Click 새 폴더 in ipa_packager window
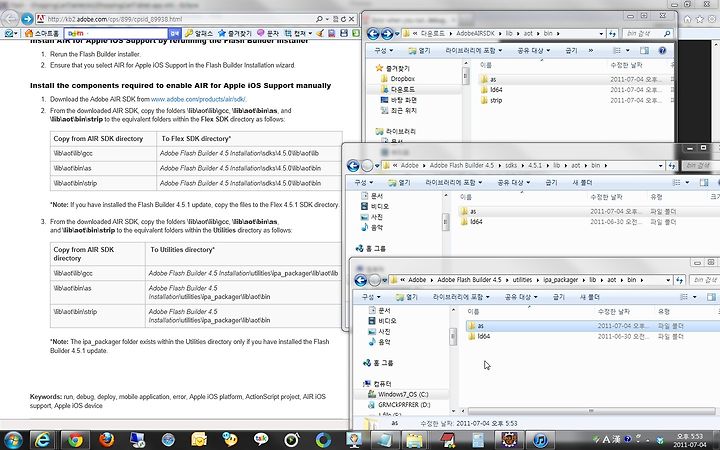This screenshot has height=450, width=720. pos(590,297)
